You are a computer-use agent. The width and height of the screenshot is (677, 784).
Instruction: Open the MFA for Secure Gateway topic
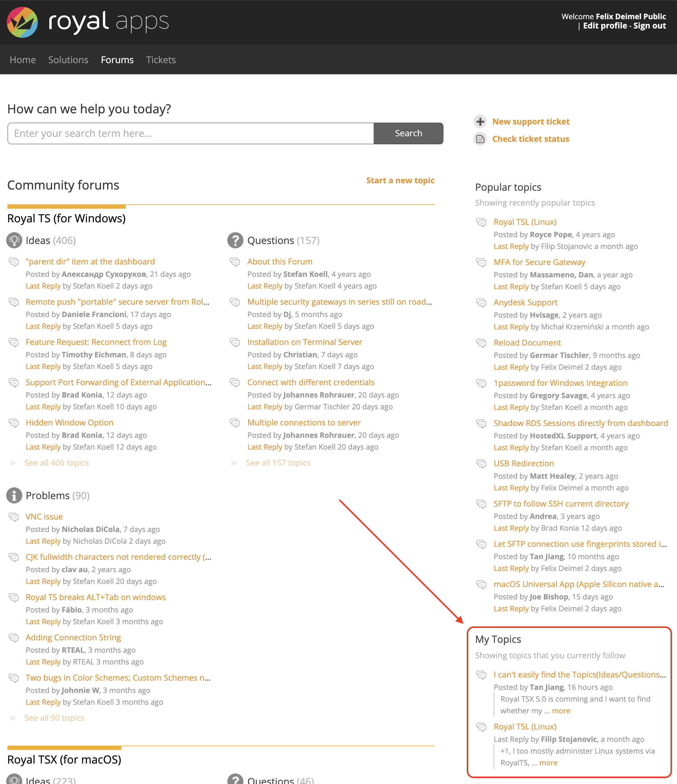[x=539, y=262]
